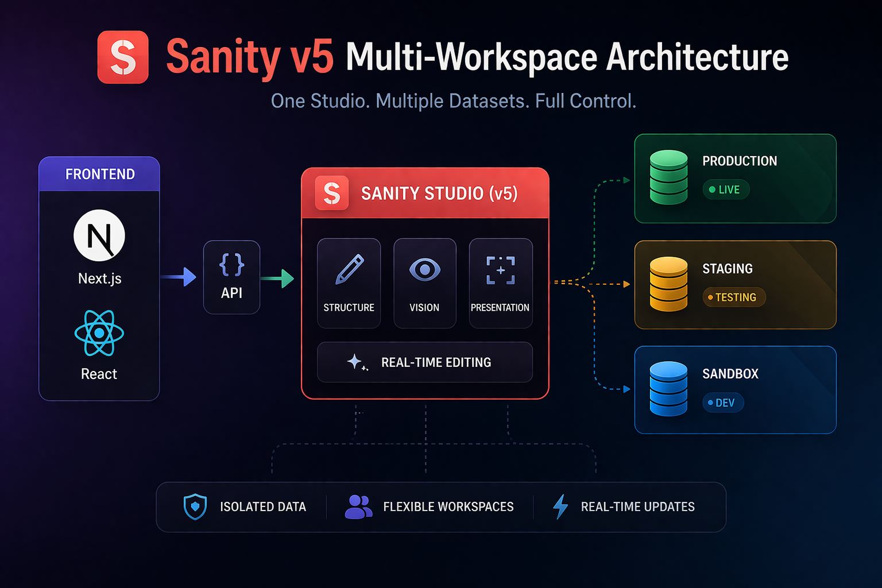Viewport: 882px width, 588px height.
Task: Click the blue Sandbox database icon
Action: (x=668, y=389)
